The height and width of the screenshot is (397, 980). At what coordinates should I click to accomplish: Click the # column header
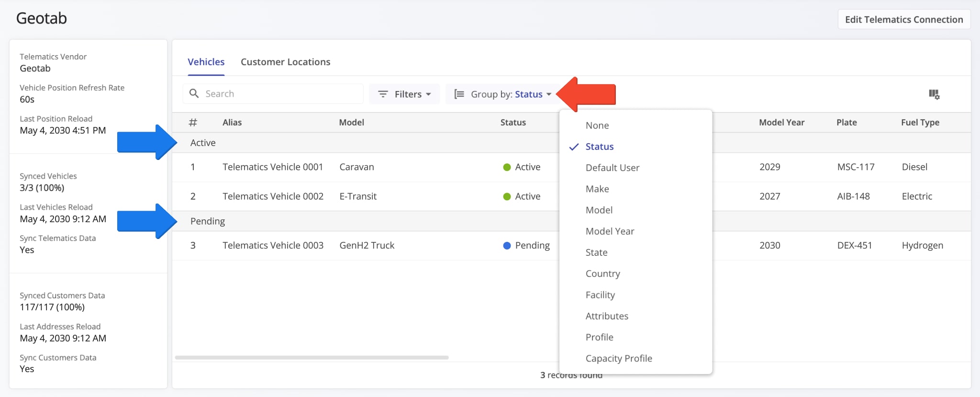[x=193, y=123]
